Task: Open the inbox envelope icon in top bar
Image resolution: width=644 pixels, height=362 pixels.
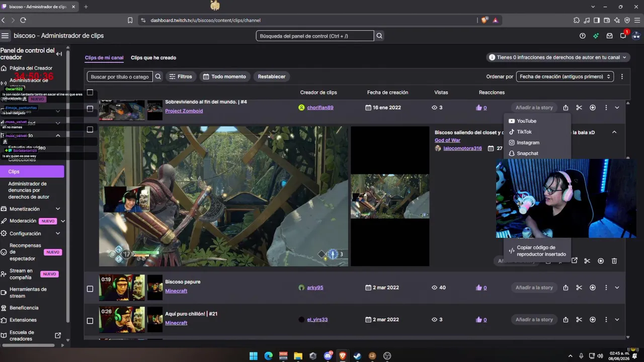Action: [x=609, y=36]
